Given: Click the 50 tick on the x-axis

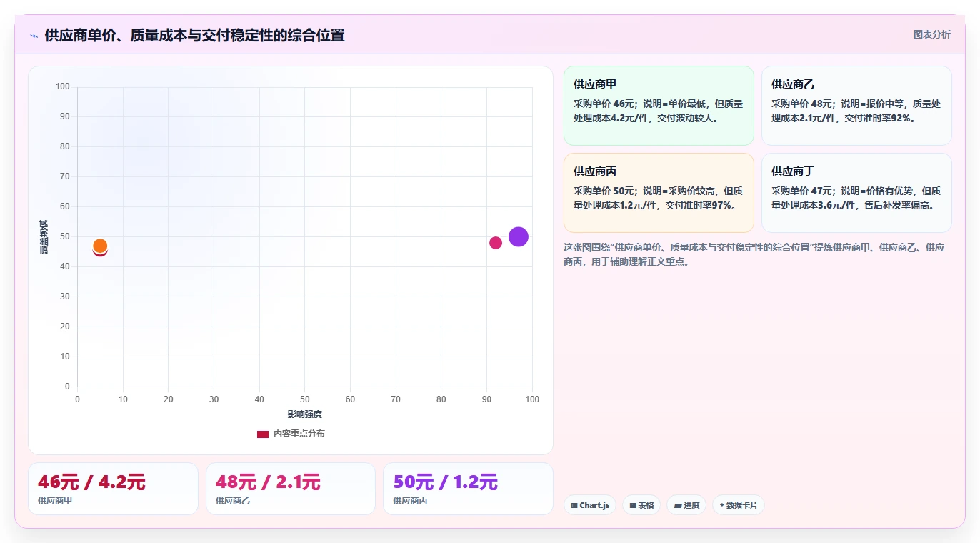Looking at the screenshot, I should (305, 399).
